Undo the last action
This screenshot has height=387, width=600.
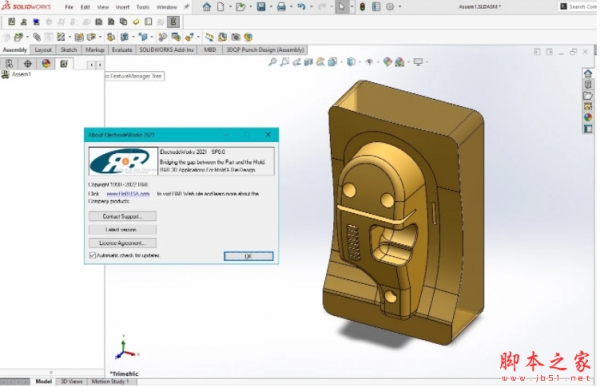click(x=302, y=7)
